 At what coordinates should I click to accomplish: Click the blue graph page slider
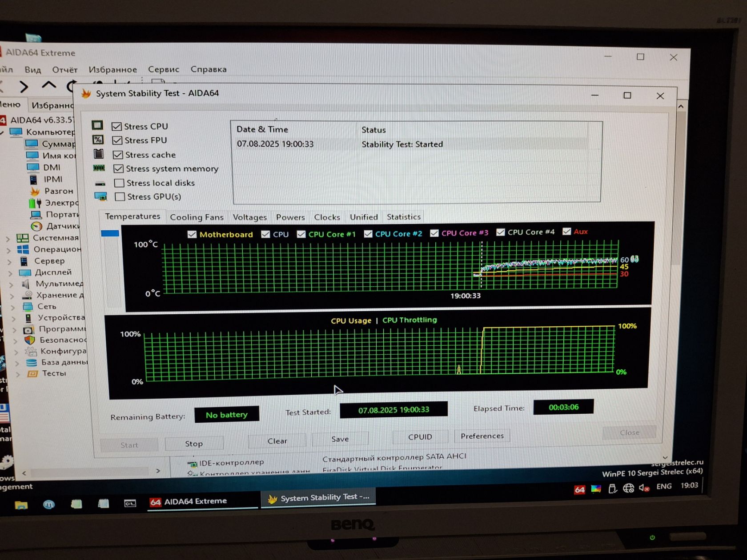[110, 233]
